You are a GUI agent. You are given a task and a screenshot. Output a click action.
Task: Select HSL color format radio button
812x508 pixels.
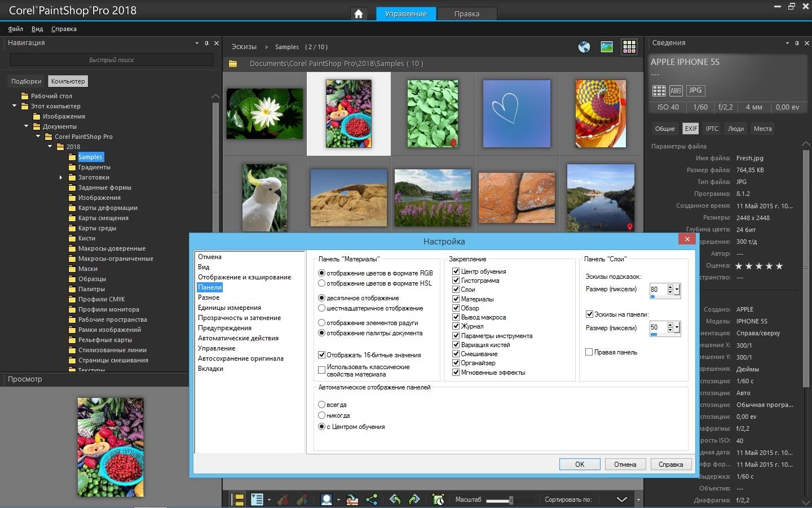tap(322, 283)
